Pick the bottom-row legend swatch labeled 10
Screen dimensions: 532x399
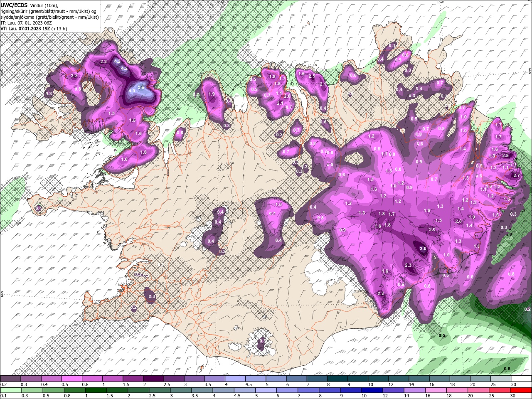[x=372, y=390]
